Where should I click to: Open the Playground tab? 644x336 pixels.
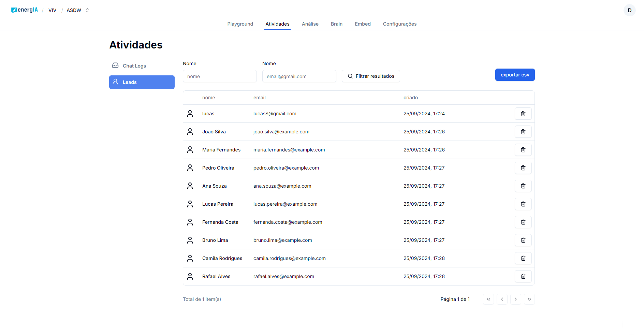pyautogui.click(x=240, y=24)
